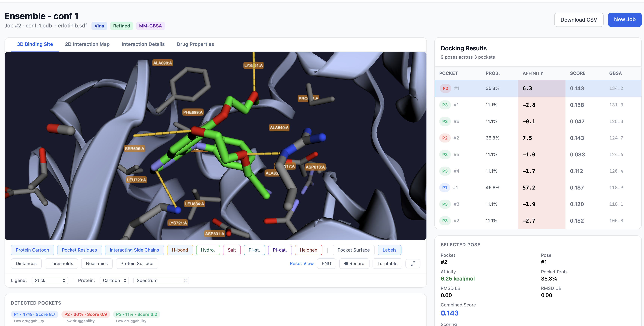644x326 pixels.
Task: Open fullscreen expand icon in viewer toolbar
Action: point(413,263)
